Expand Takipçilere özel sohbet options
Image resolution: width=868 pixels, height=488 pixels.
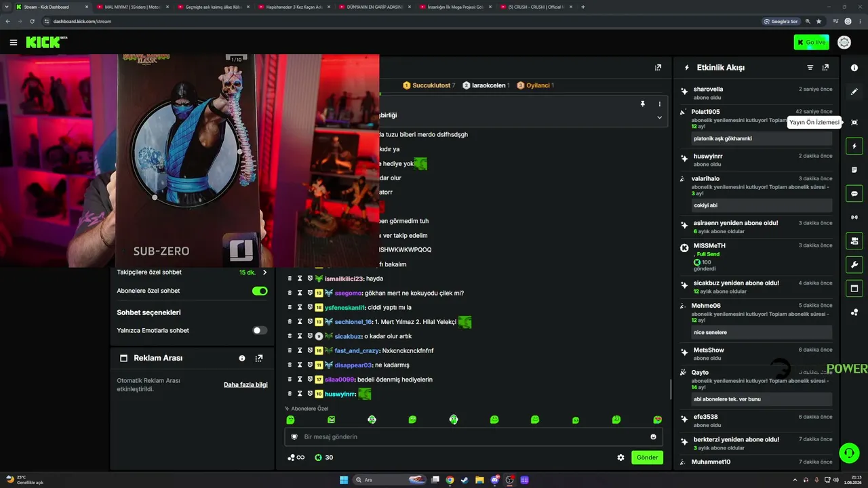pos(264,272)
